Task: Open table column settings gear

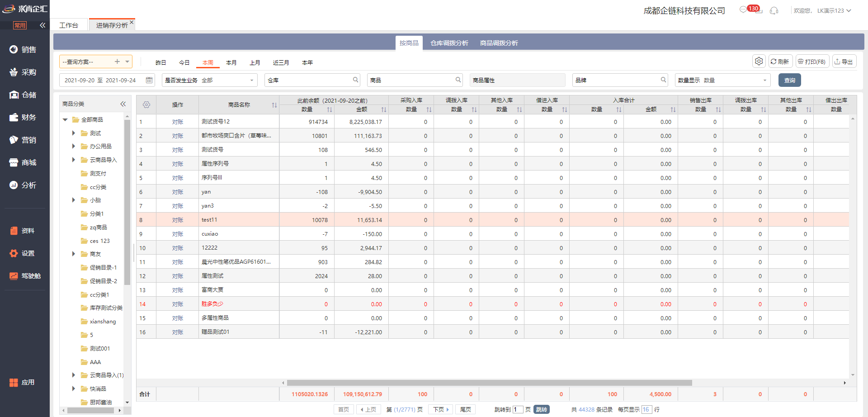Action: (146, 105)
